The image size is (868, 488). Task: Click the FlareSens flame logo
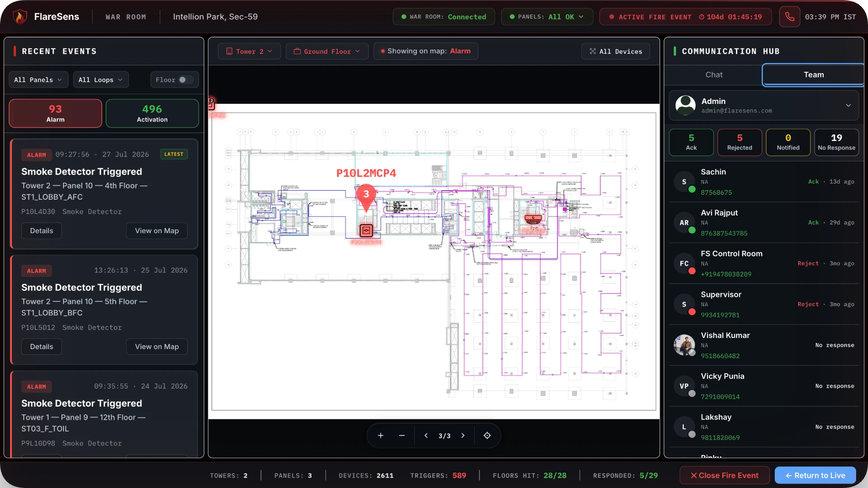19,17
